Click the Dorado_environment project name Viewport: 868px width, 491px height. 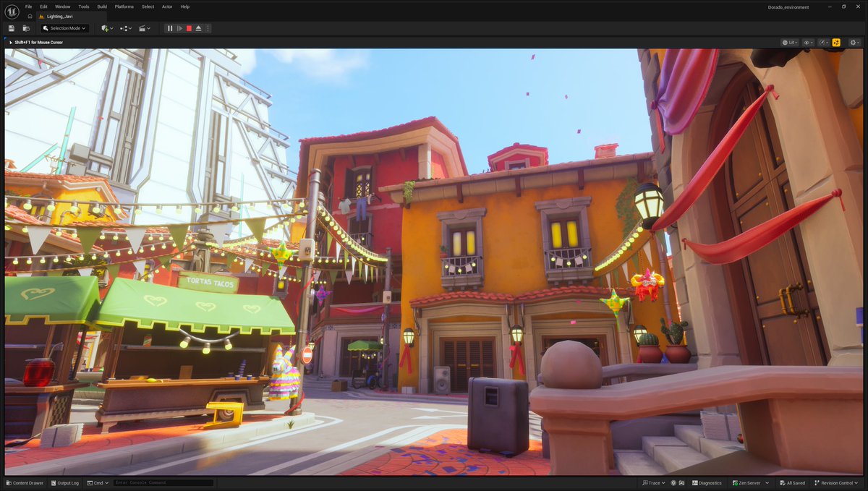point(788,7)
